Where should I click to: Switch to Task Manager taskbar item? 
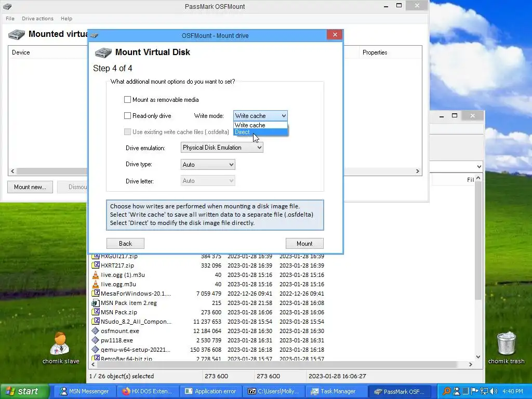[337, 391]
